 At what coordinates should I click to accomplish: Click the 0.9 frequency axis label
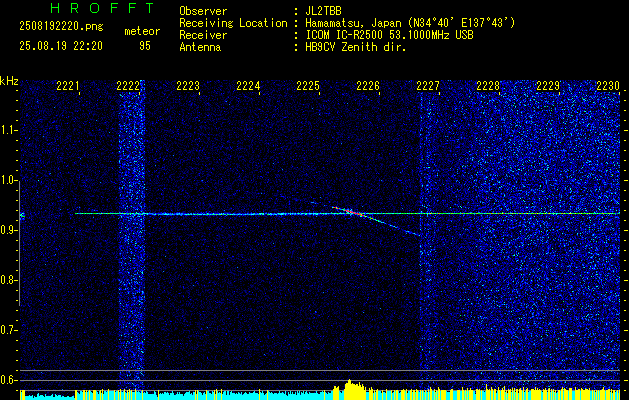(x=8, y=230)
